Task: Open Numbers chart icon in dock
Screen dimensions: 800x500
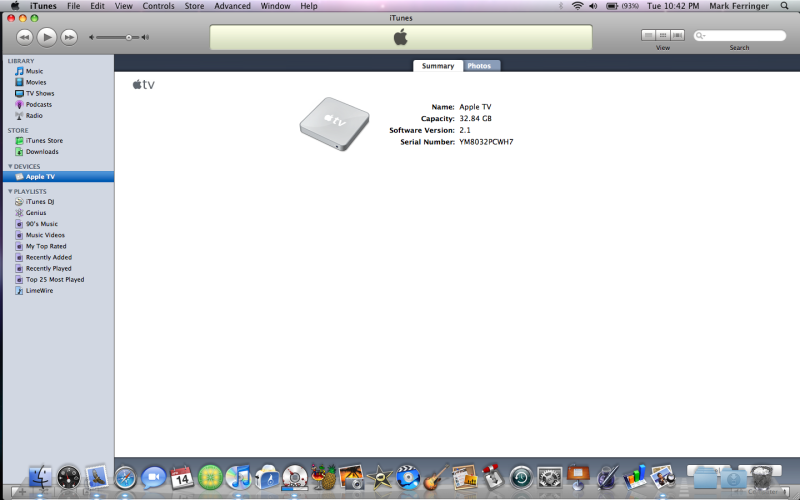Action: point(635,478)
